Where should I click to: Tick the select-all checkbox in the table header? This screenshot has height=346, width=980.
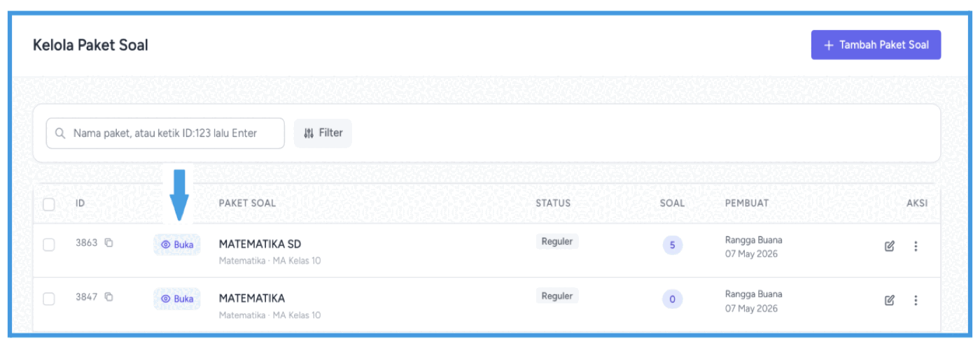[x=49, y=204]
